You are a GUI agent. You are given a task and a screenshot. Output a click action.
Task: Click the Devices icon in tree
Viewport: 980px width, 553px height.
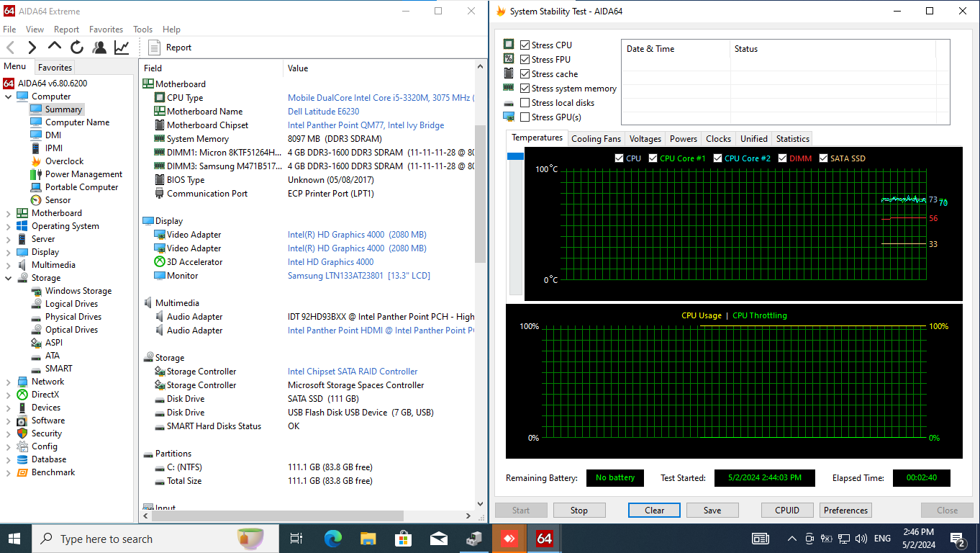pyautogui.click(x=22, y=408)
